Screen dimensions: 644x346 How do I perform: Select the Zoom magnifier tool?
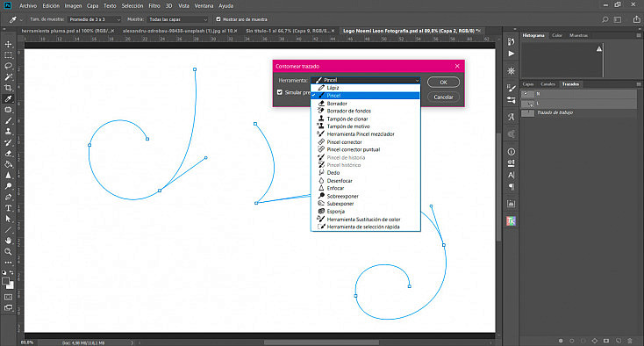8,251
